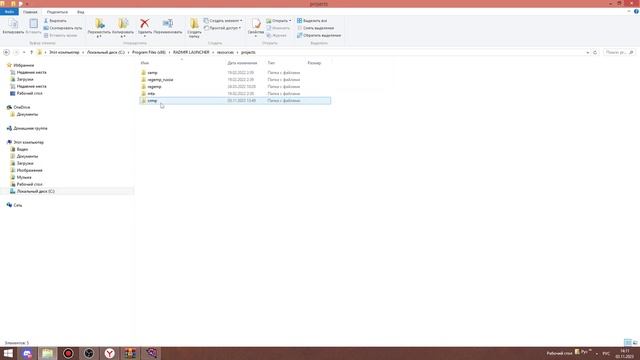Open the Копировать в folder command
This screenshot has height=360, width=640.
(x=123, y=28)
